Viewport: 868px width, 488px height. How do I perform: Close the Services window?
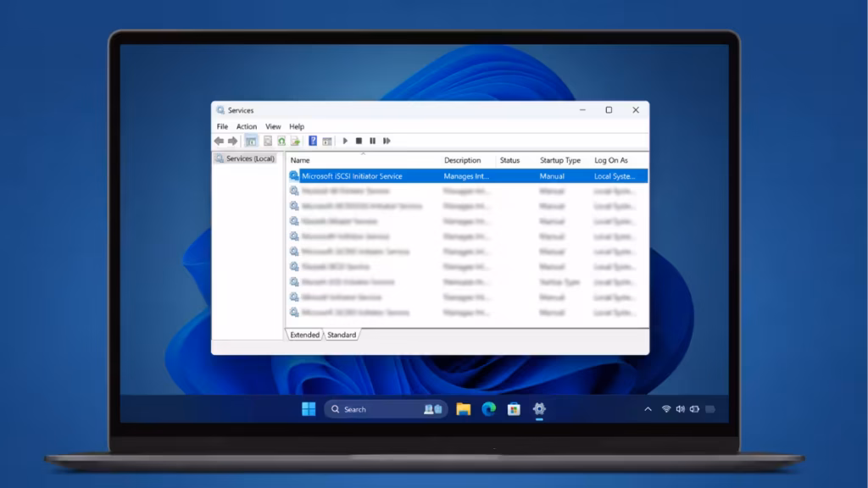pos(636,110)
